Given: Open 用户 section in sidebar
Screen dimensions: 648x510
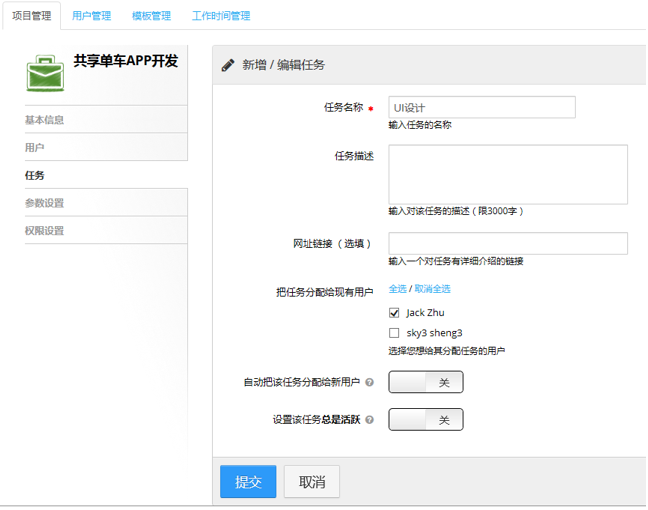Looking at the screenshot, I should point(35,147).
